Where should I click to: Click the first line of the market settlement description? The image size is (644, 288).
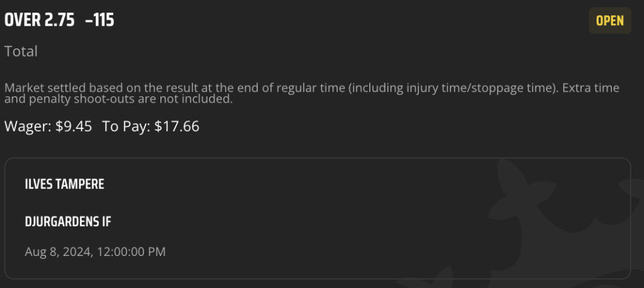[312, 88]
